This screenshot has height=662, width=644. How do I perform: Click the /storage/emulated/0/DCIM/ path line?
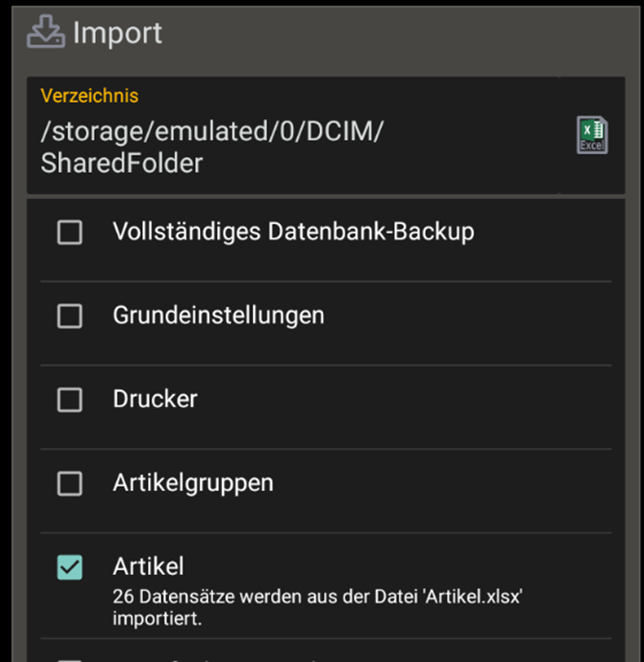(213, 132)
